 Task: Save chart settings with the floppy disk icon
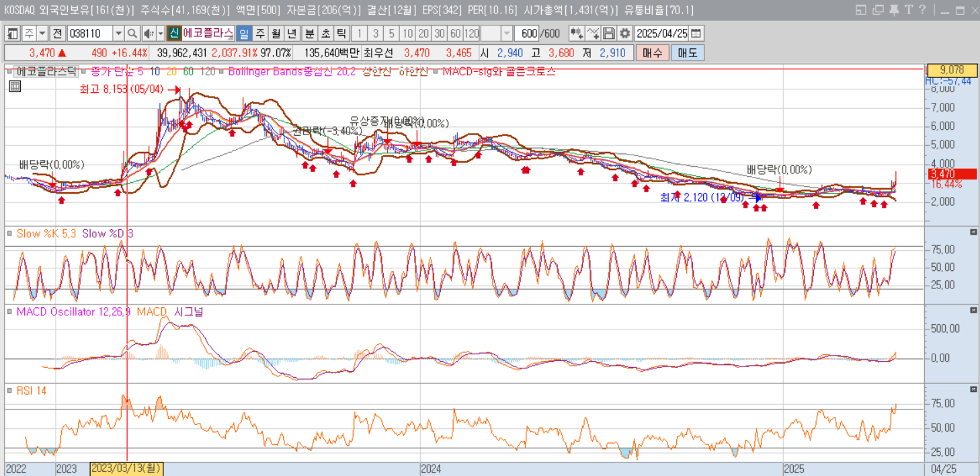click(x=609, y=34)
